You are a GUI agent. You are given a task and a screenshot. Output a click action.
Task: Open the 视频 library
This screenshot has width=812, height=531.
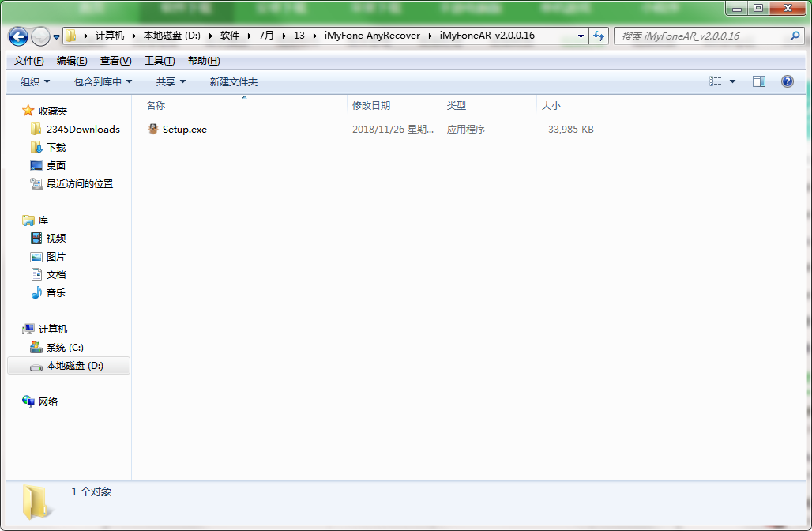click(56, 239)
